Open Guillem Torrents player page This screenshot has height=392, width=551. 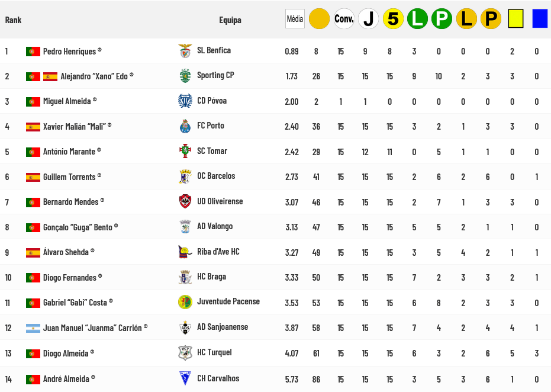[x=69, y=177]
